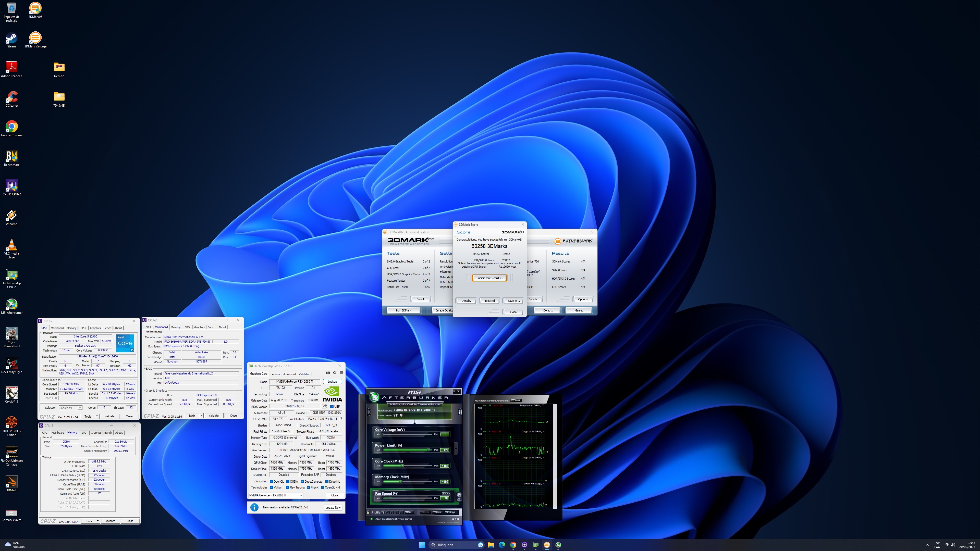This screenshot has width=980, height=551.
Task: Click the GPU-Z screenshot camera icon
Action: click(328, 373)
